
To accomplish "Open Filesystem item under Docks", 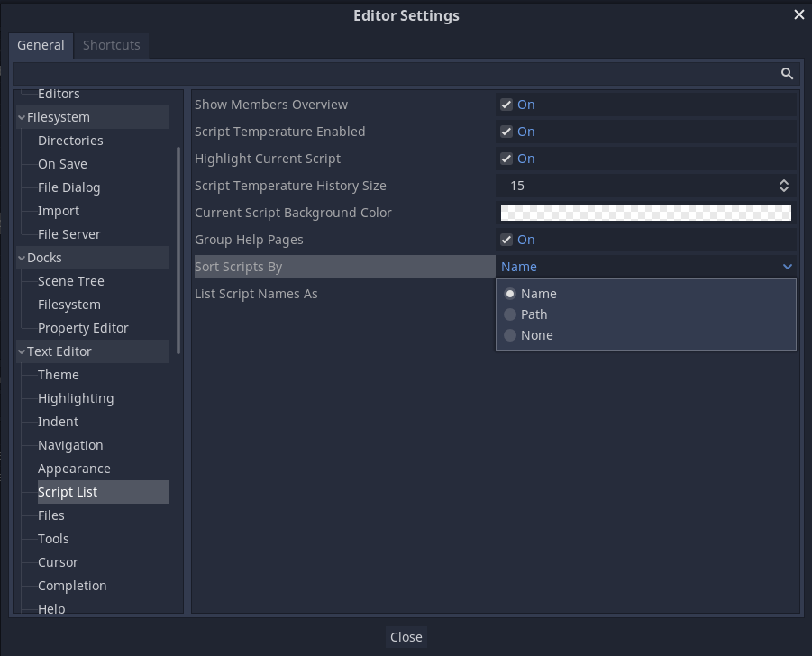I will coord(68,305).
